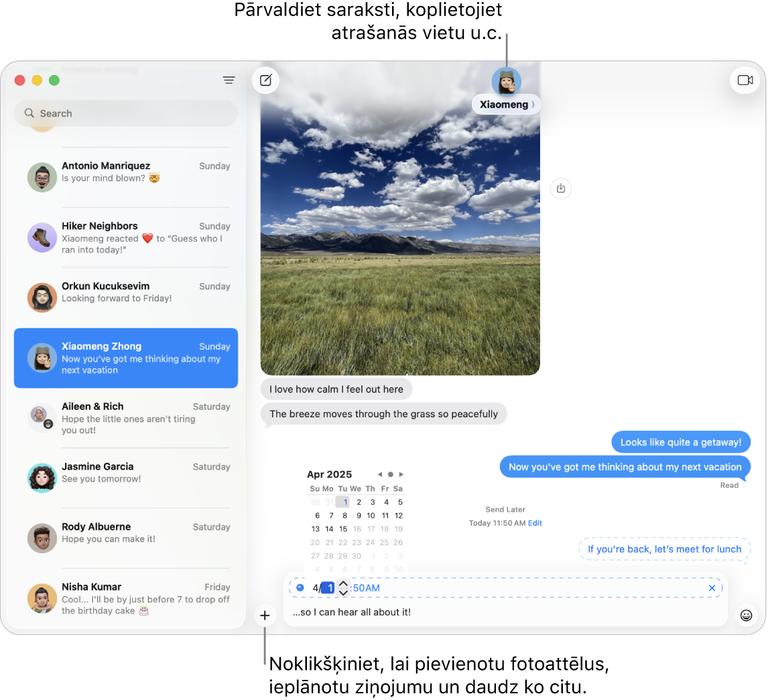Start a FaceTime video call
The width and height of the screenshot is (768, 700).
click(745, 80)
